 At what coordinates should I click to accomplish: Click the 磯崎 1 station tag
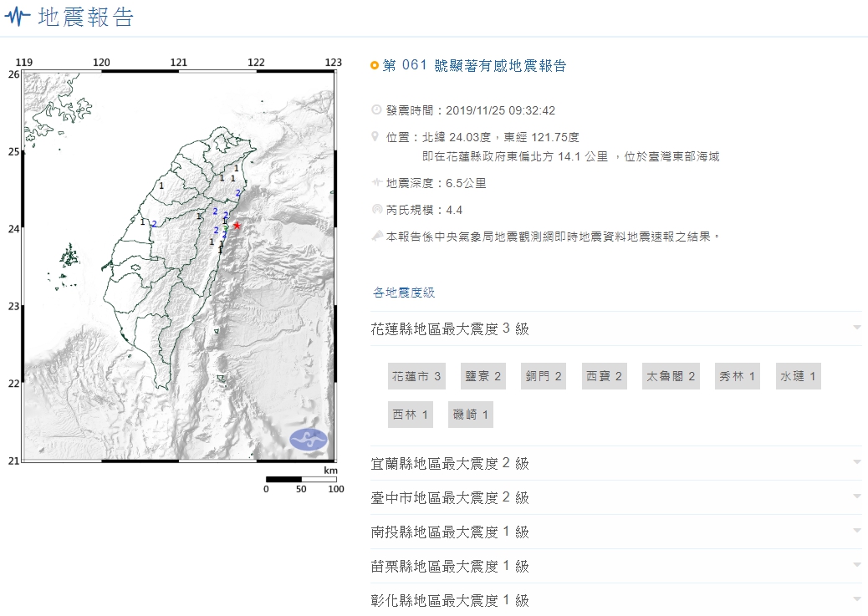point(470,415)
